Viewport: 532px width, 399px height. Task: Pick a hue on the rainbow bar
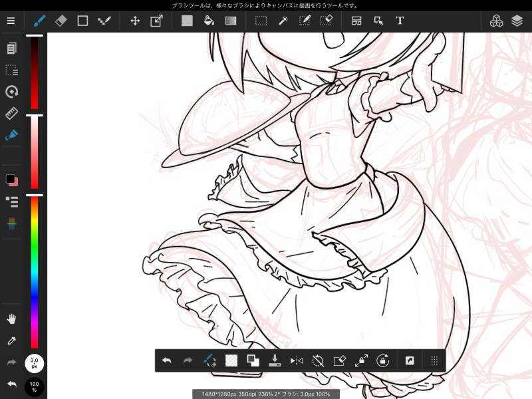coord(35,272)
